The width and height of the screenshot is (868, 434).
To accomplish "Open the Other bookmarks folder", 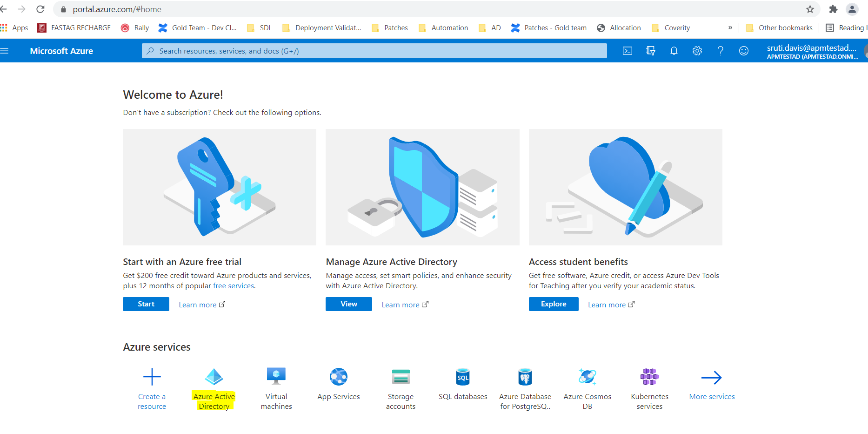I will 779,28.
